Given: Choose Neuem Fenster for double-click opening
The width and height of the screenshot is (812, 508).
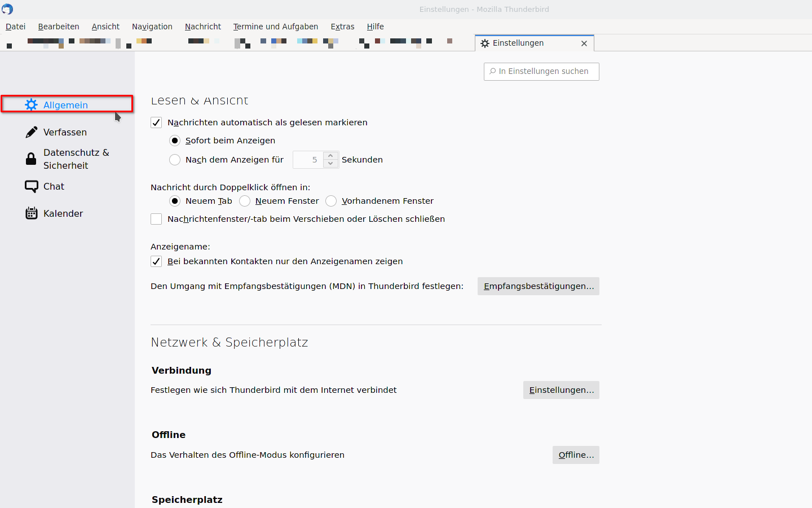Looking at the screenshot, I should point(245,201).
